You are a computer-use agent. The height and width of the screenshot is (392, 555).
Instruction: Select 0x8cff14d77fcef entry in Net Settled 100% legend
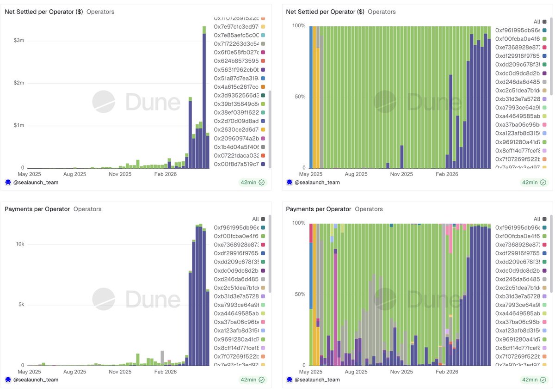[x=521, y=150]
